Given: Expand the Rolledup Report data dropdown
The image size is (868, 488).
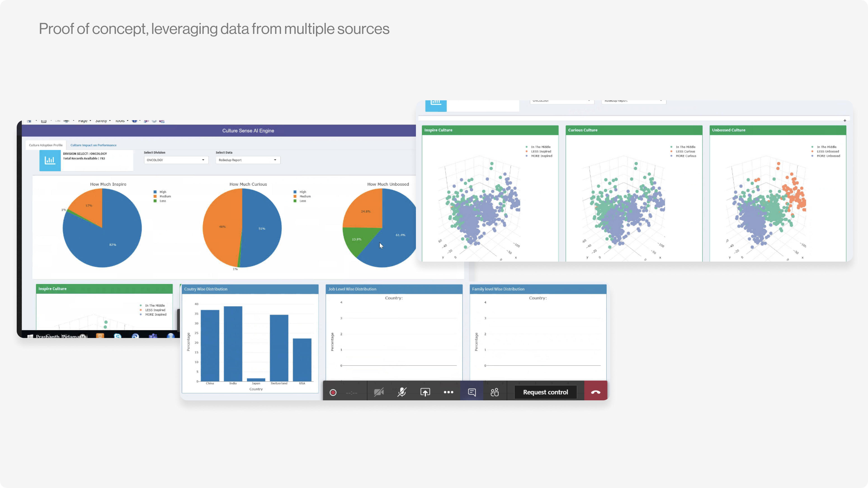Looking at the screenshot, I should coord(248,160).
